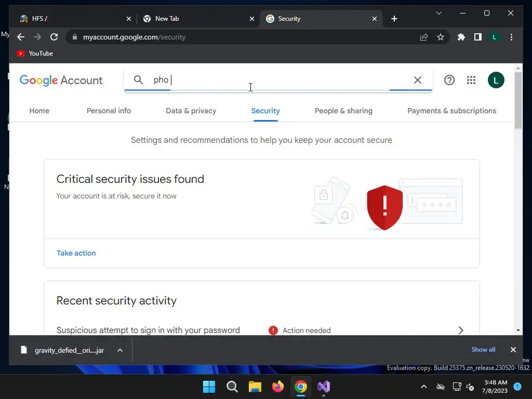Screen dimensions: 532x399
Task: Click inside the Google Account search field
Action: 278,80
